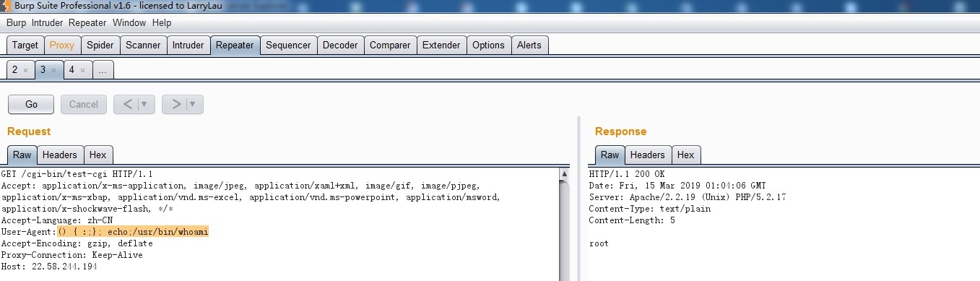Click the Host: 22.58.244.194 header line
This screenshot has height=281, width=980.
click(x=49, y=267)
